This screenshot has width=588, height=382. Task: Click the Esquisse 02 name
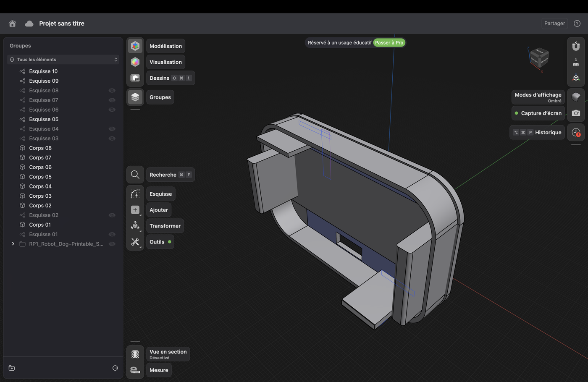[44, 215]
